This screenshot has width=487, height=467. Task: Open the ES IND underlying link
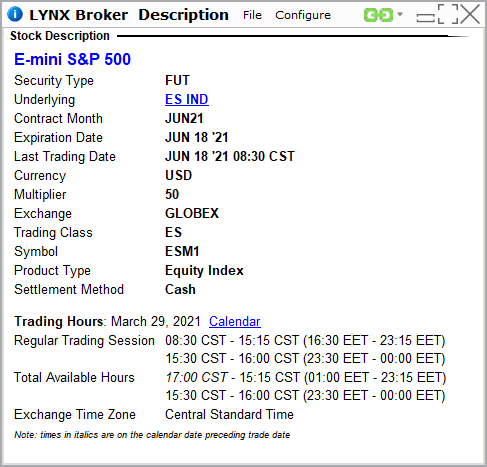point(187,99)
